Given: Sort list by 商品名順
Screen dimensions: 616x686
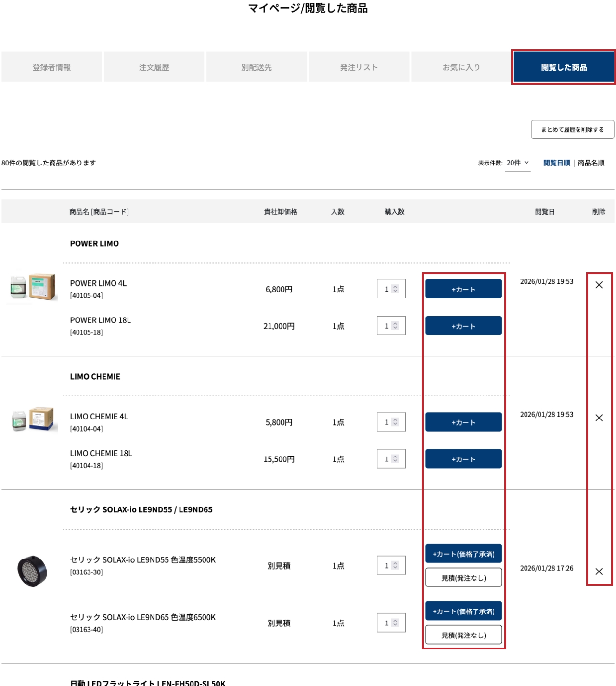Looking at the screenshot, I should coord(591,163).
